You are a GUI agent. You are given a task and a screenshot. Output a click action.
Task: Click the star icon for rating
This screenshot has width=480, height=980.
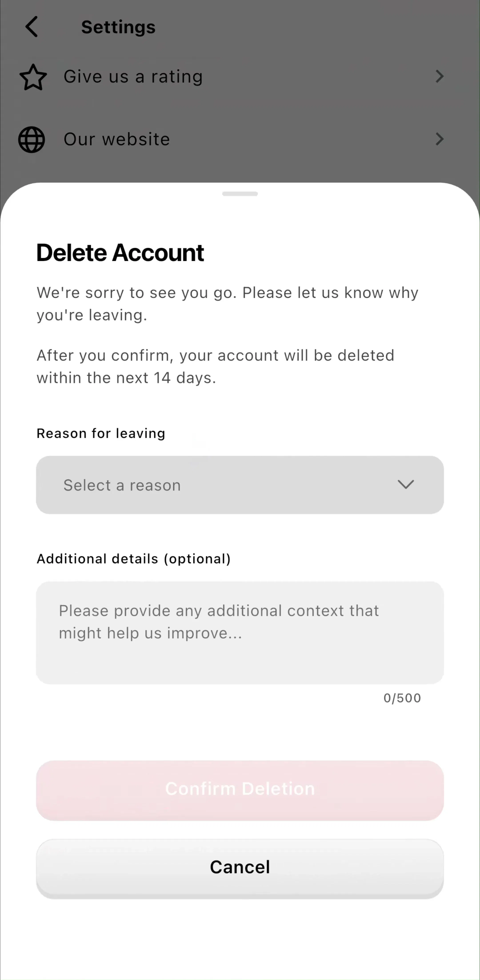(x=33, y=77)
